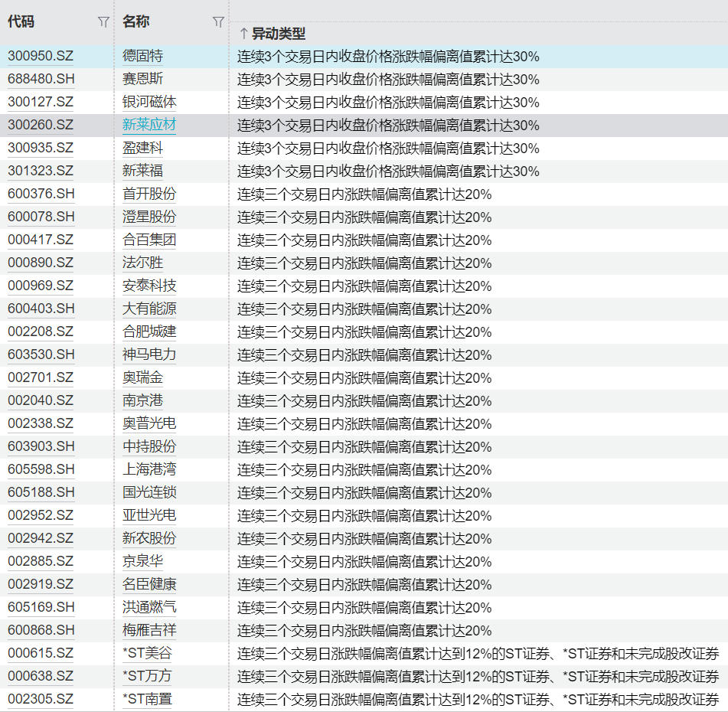Open stock code 300950.SZ
Screen dimensions: 728x712
click(41, 56)
